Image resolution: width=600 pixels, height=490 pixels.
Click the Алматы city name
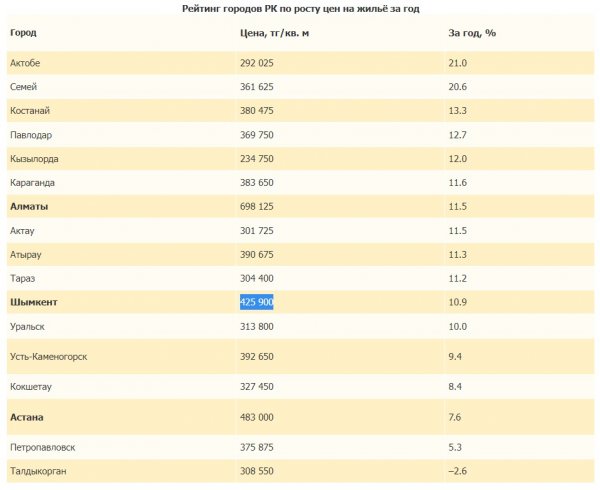click(29, 206)
